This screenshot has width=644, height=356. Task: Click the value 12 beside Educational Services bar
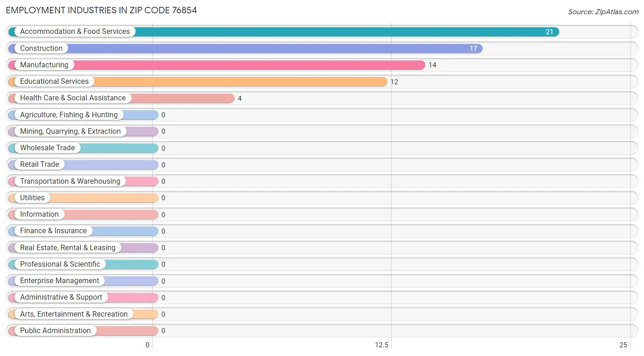click(394, 82)
